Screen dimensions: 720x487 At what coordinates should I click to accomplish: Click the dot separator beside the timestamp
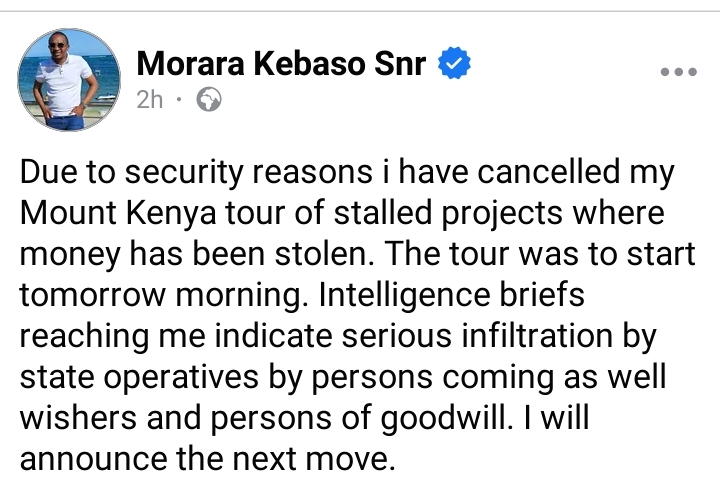[x=179, y=99]
